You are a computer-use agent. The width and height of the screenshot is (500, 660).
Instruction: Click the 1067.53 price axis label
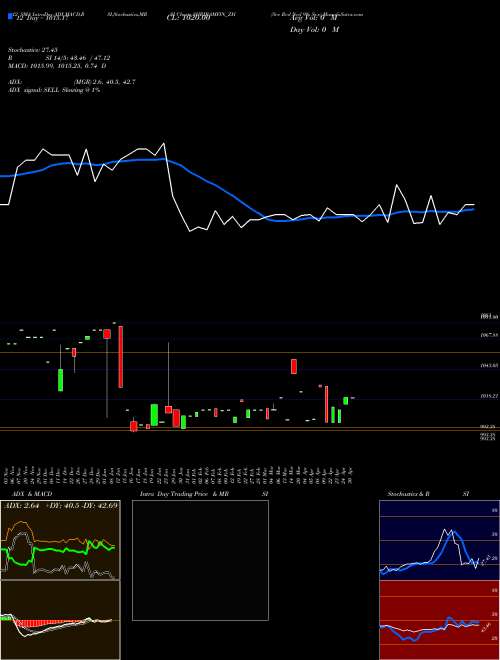[489, 335]
